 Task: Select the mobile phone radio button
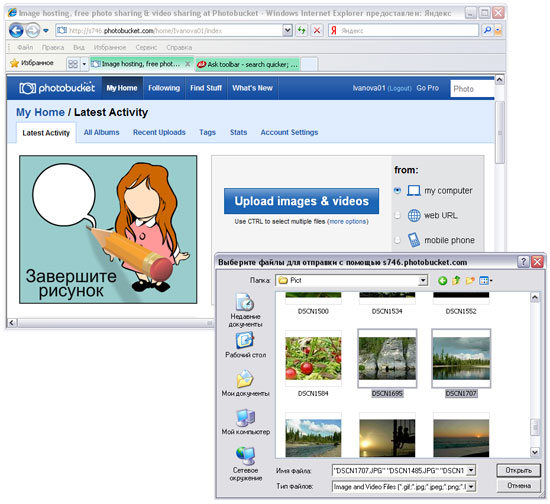pyautogui.click(x=397, y=240)
